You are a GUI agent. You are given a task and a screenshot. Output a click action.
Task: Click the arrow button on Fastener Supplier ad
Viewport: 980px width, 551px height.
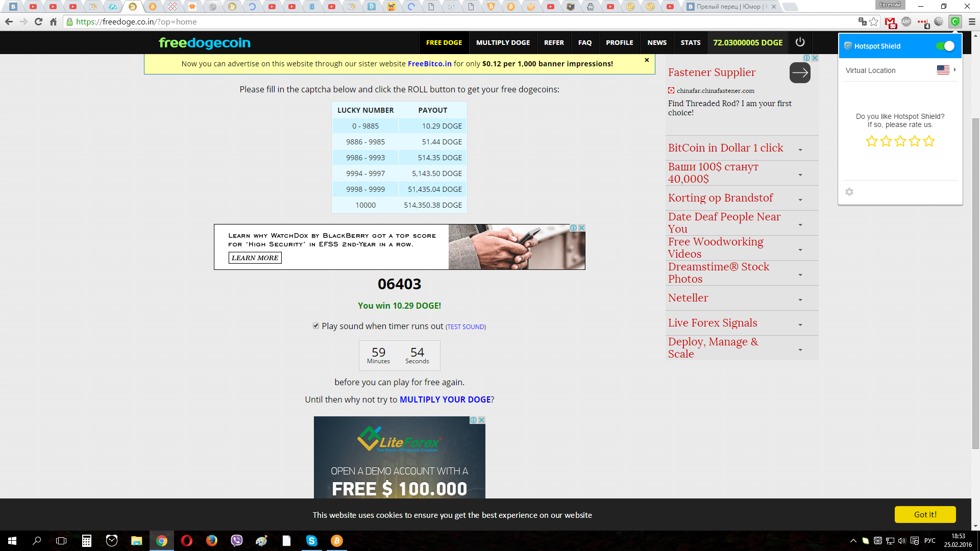coord(800,72)
